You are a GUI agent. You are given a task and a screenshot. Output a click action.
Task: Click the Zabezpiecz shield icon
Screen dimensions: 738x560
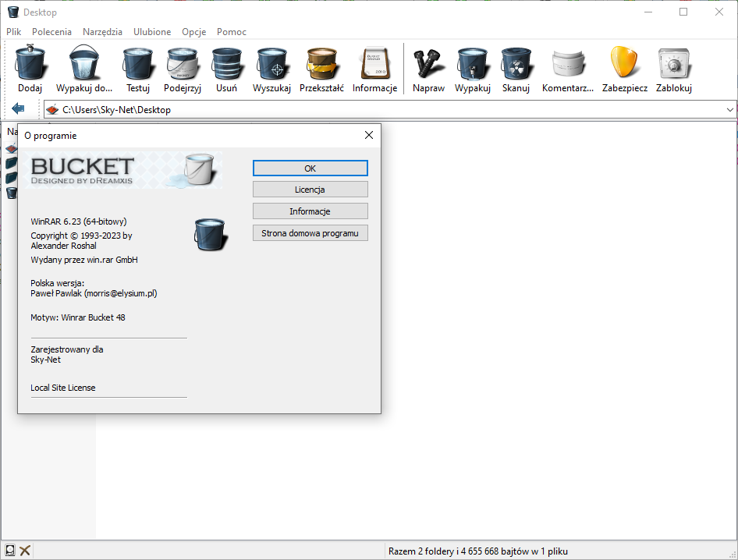click(625, 62)
